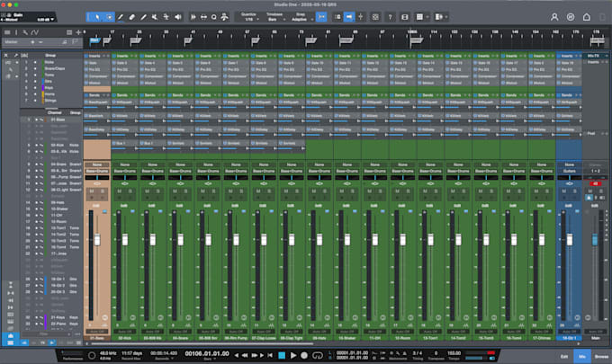
Task: Toggle visibility dot for Toms group
Action: point(35,75)
